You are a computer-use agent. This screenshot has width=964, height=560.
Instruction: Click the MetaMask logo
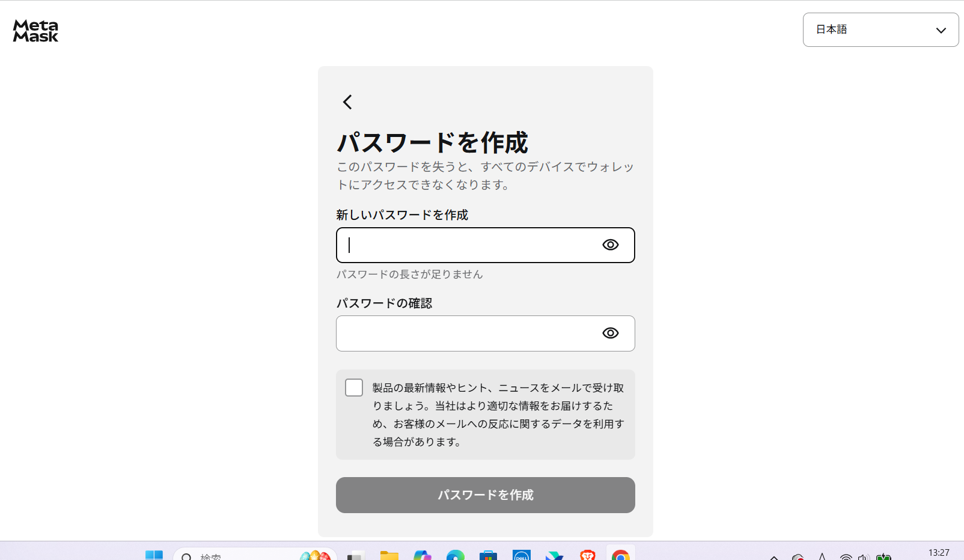tap(35, 31)
